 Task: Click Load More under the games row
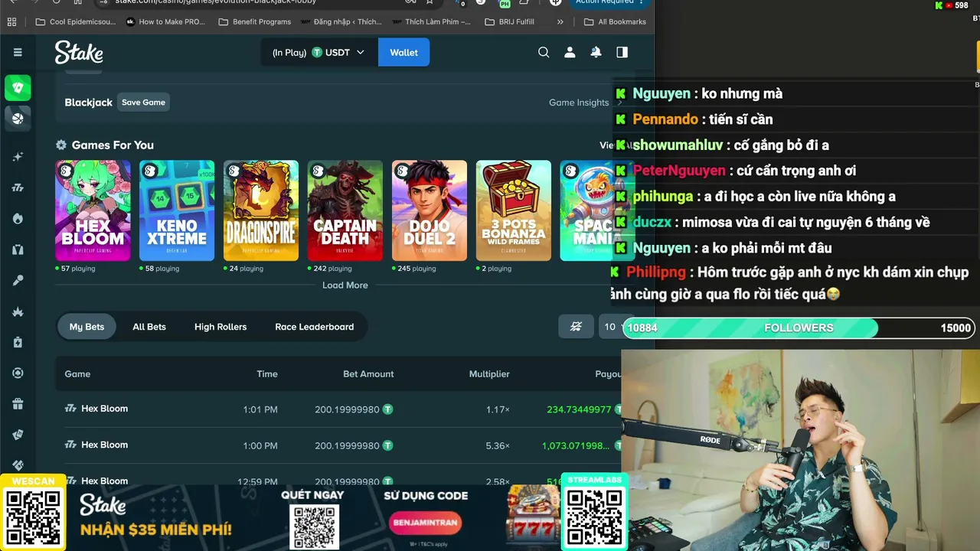[345, 285]
